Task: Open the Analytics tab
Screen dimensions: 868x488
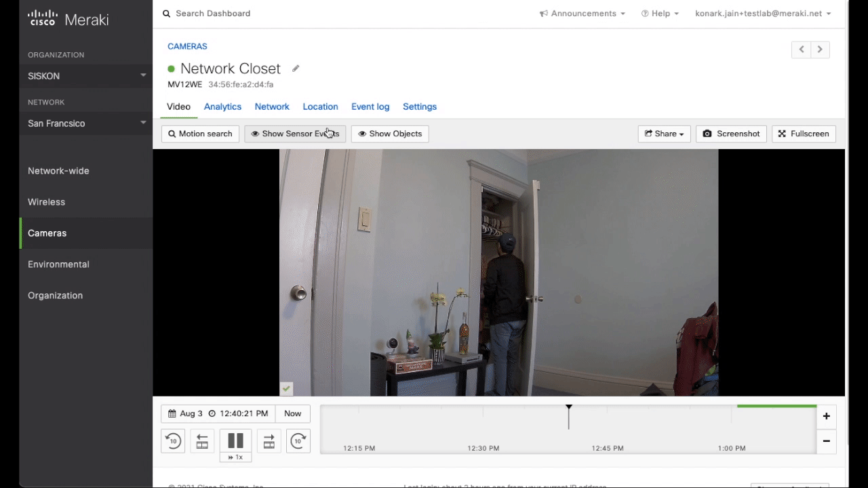Action: point(222,106)
